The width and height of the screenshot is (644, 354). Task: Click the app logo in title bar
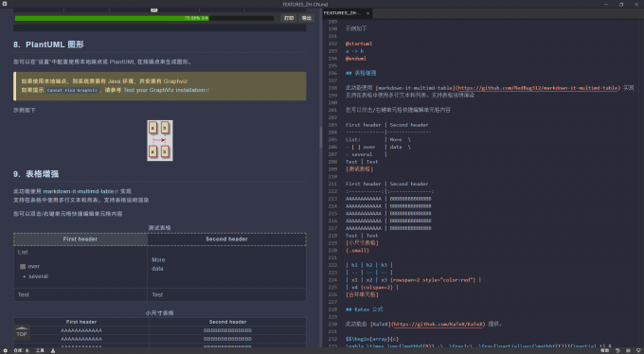tap(5, 4)
